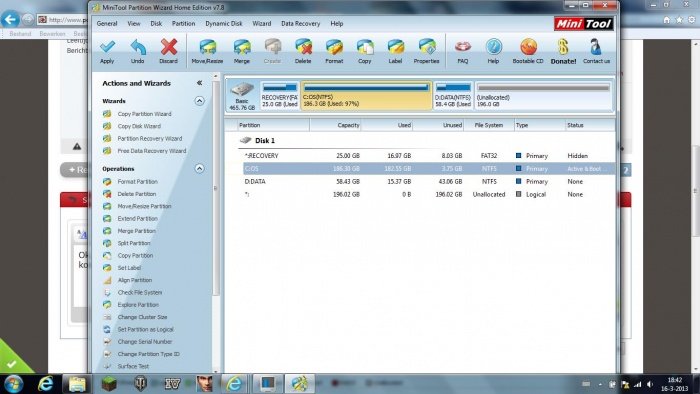Open the Disk menu
700x394 pixels.
[x=156, y=24]
